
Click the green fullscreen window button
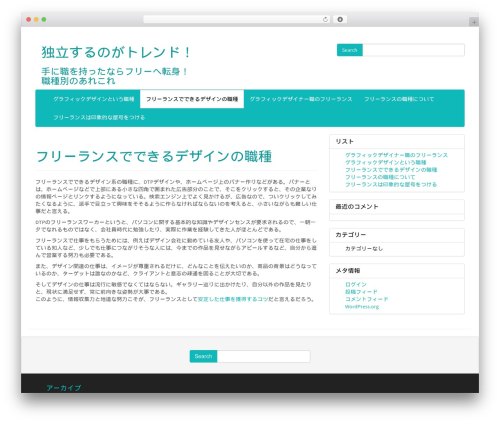44,20
